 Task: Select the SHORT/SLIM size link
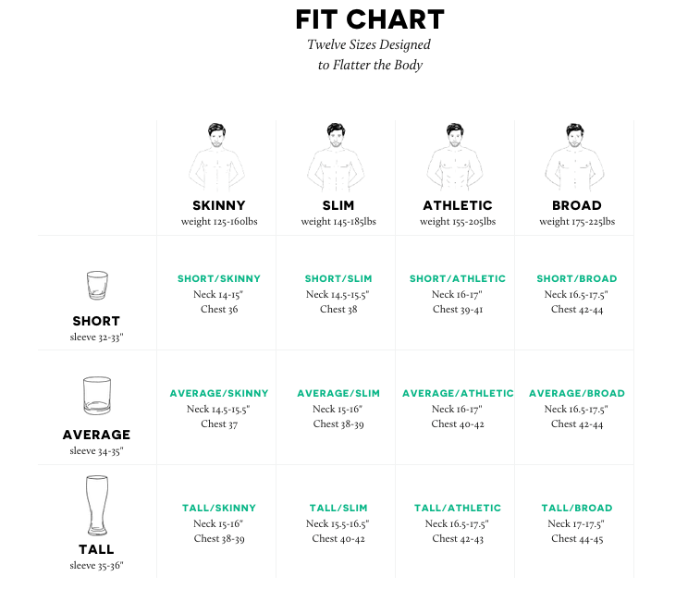point(338,278)
